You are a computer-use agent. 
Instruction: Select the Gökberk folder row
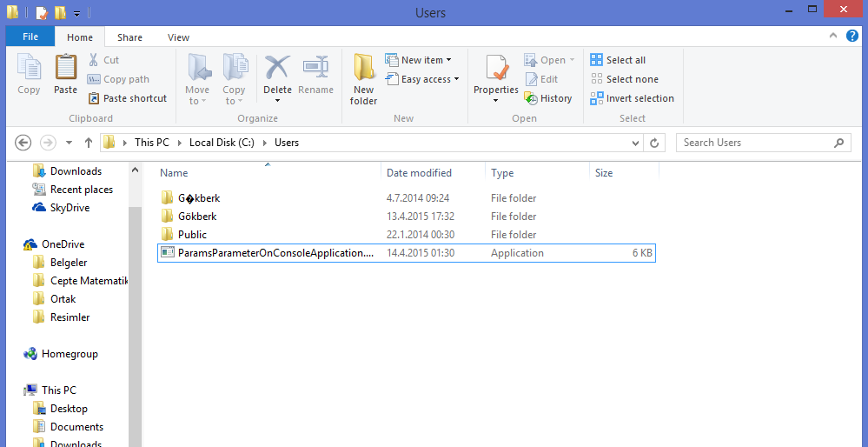point(407,216)
